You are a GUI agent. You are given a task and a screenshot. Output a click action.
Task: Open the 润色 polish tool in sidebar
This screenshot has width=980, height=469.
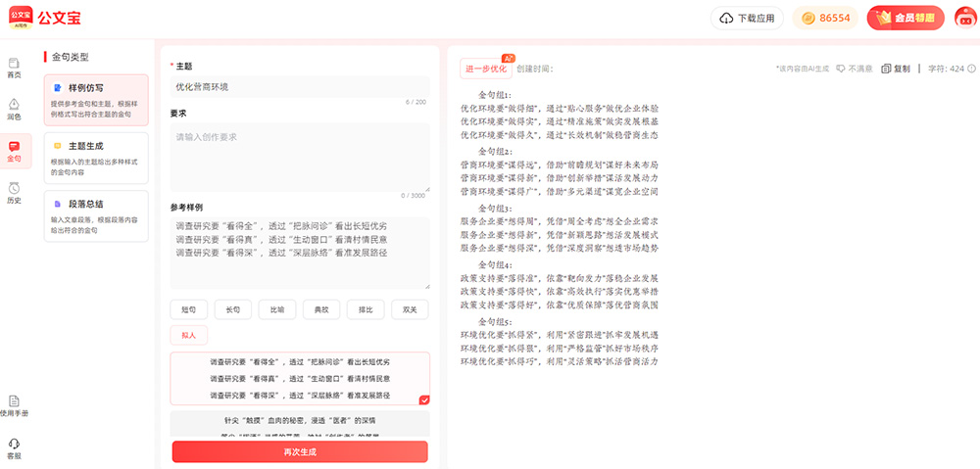[14, 108]
